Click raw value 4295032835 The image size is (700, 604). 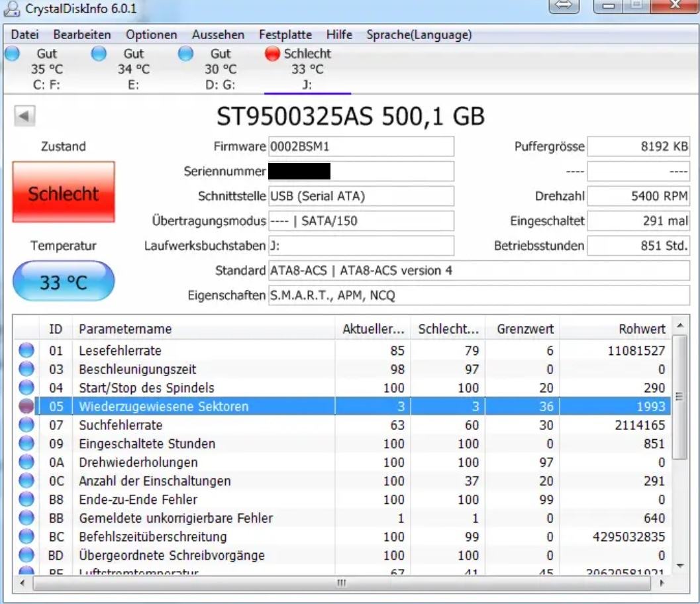coord(628,536)
